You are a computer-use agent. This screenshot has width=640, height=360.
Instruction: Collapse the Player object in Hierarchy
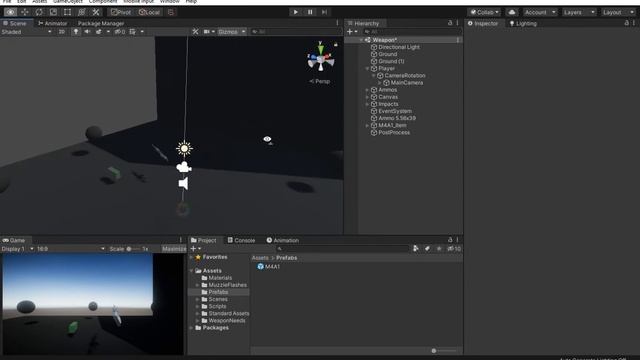[x=367, y=69]
